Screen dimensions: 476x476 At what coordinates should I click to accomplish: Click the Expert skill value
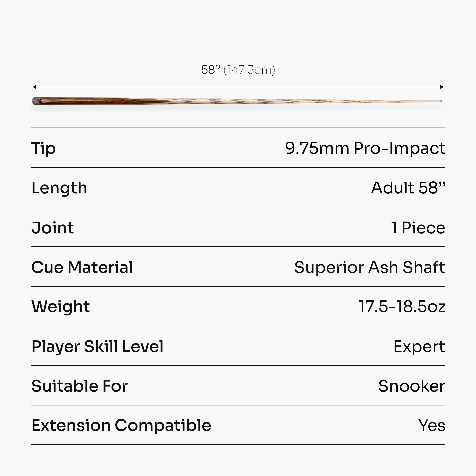point(419,347)
